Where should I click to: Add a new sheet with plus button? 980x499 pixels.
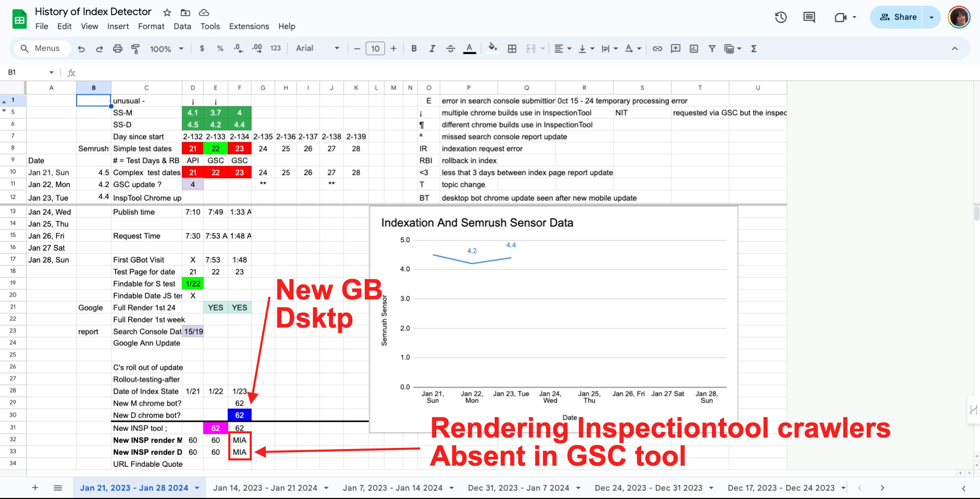[x=35, y=488]
